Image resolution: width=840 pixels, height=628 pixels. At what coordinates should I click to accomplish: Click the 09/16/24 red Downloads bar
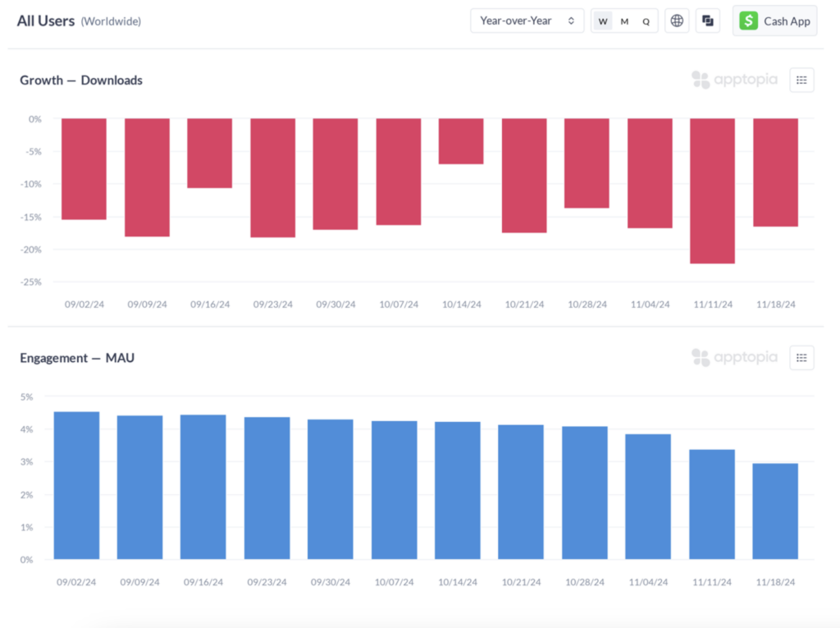pyautogui.click(x=209, y=154)
